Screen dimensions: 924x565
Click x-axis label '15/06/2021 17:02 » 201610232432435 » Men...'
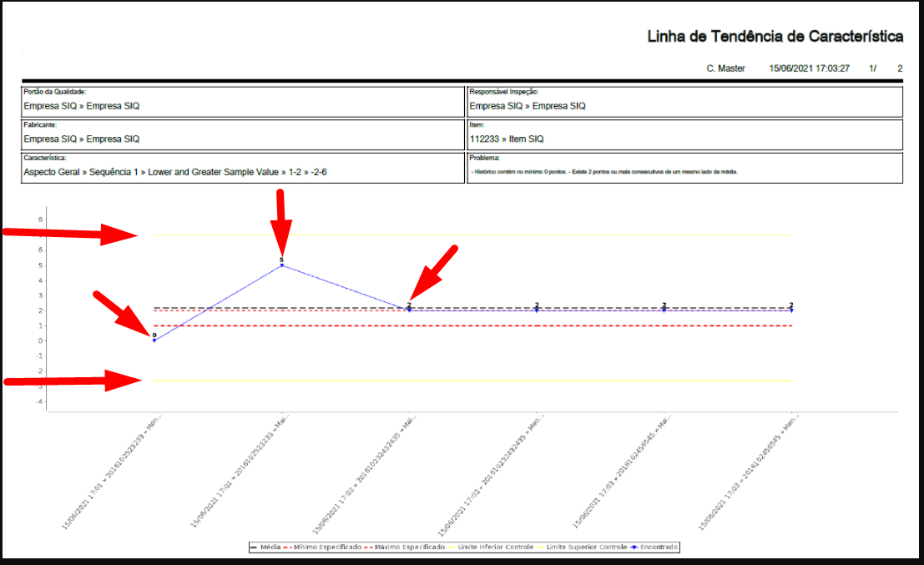pyautogui.click(x=491, y=474)
